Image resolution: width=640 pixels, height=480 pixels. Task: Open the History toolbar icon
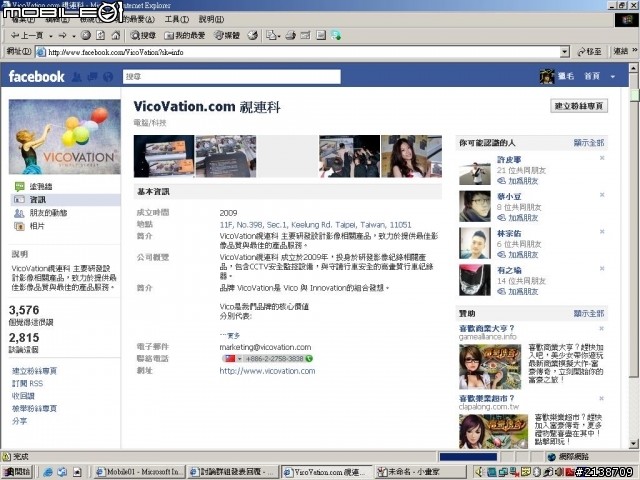(253, 36)
